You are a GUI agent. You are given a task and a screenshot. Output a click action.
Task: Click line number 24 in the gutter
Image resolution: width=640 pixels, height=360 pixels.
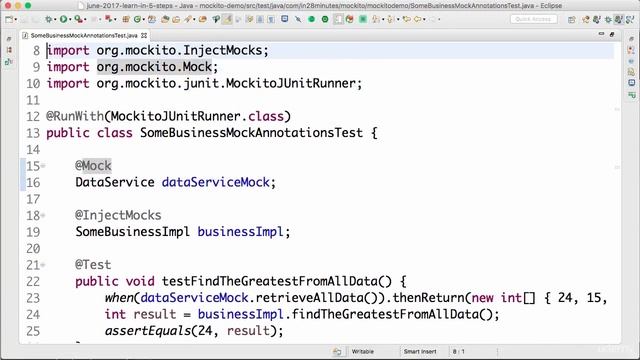point(33,314)
